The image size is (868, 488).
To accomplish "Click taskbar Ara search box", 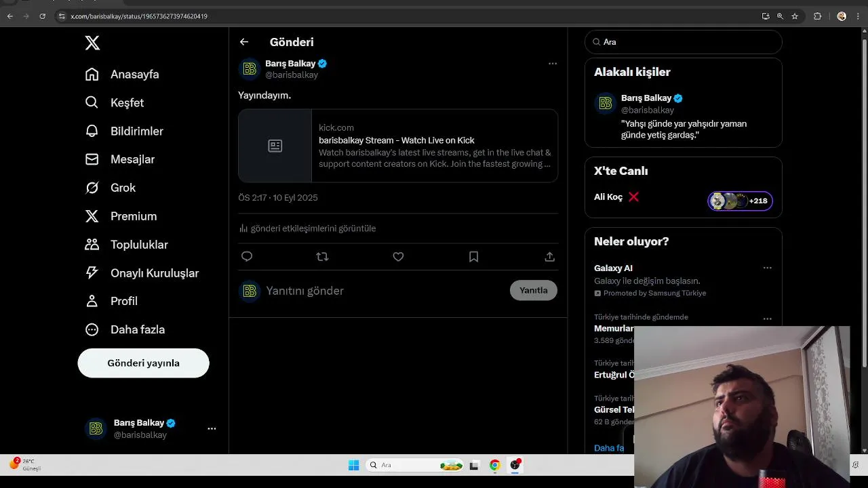I will coord(416,465).
